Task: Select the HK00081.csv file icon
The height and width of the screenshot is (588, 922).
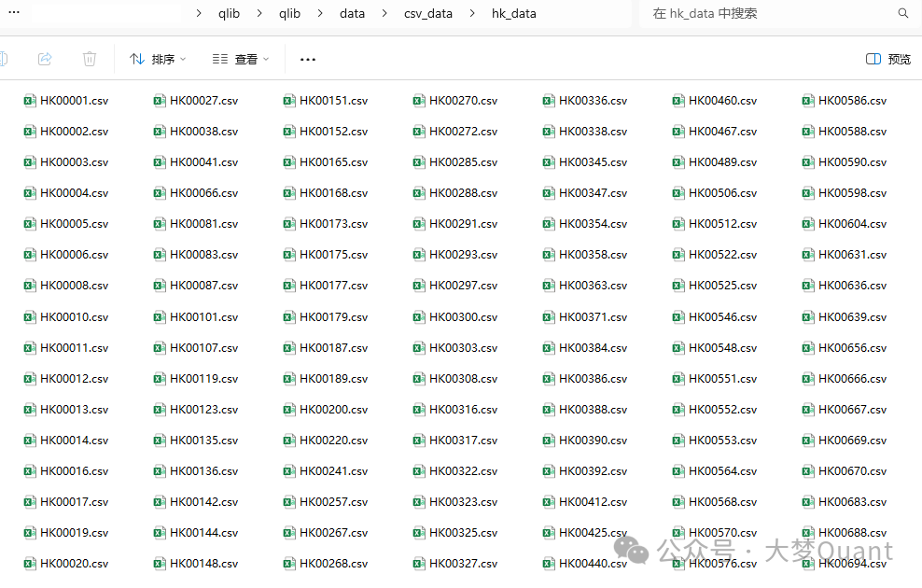Action: (x=160, y=224)
